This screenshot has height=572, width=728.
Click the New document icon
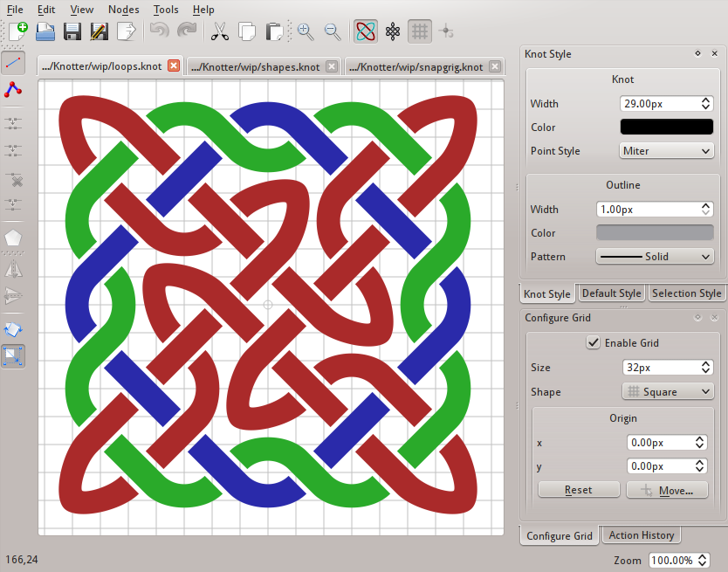pos(18,31)
